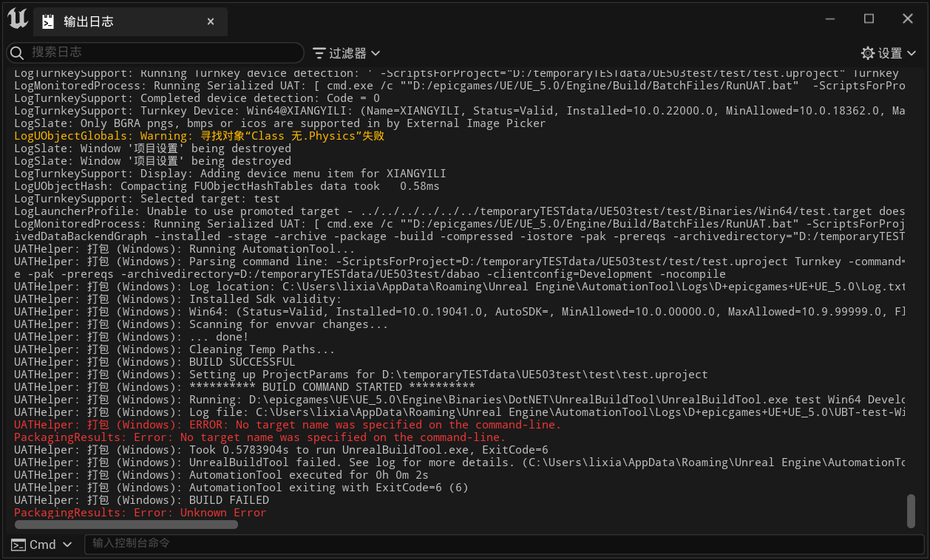Image resolution: width=930 pixels, height=560 pixels.
Task: Click 'LogTurnkeySupport: Selected target: test' line
Action: click(147, 199)
